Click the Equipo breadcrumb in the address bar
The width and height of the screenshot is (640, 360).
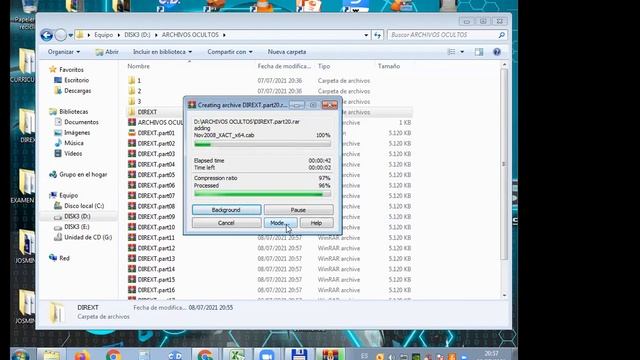(x=103, y=35)
